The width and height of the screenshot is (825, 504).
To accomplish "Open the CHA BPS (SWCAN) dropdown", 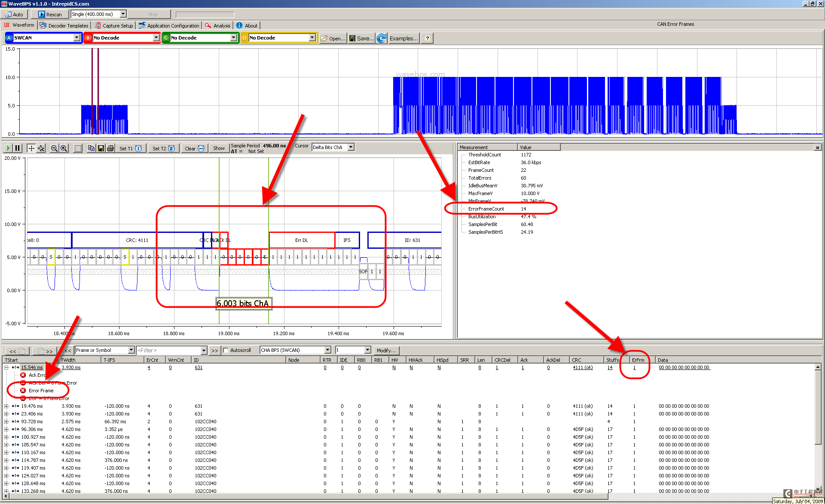I will click(328, 350).
